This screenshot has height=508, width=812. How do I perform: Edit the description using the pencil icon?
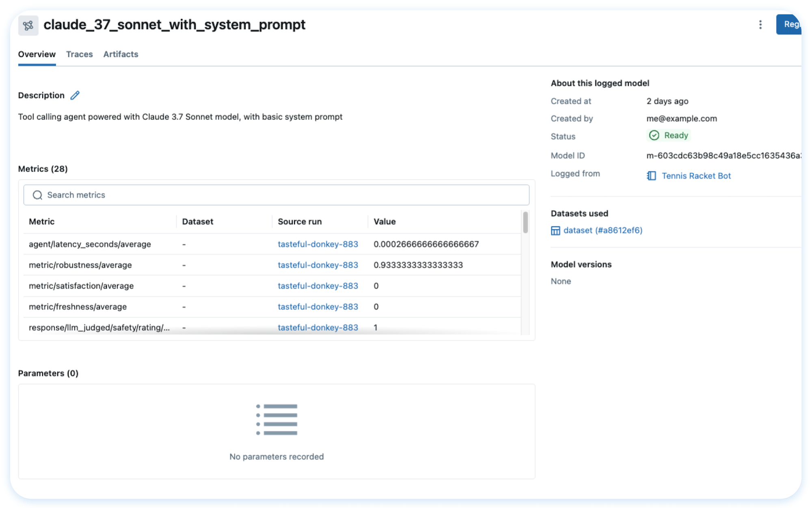(x=74, y=96)
